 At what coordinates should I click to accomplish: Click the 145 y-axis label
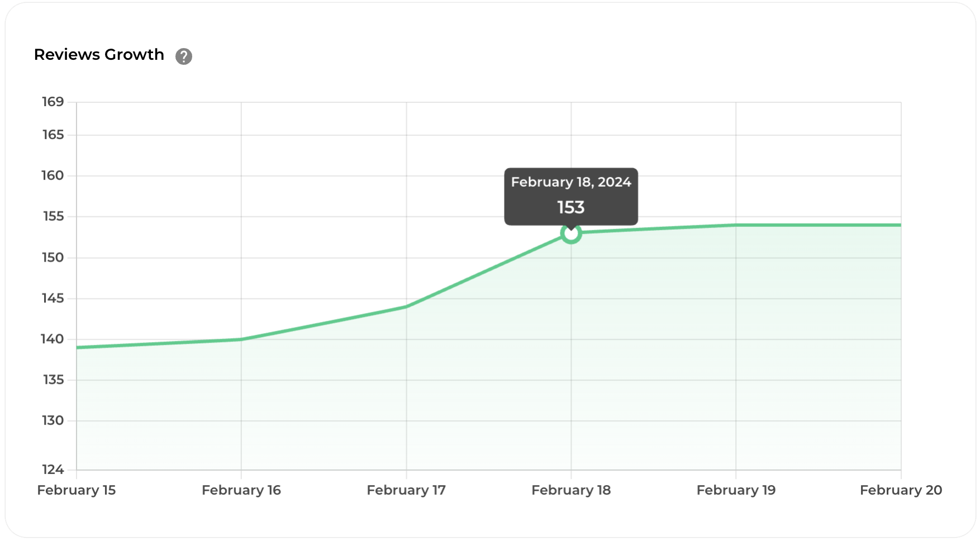point(53,298)
